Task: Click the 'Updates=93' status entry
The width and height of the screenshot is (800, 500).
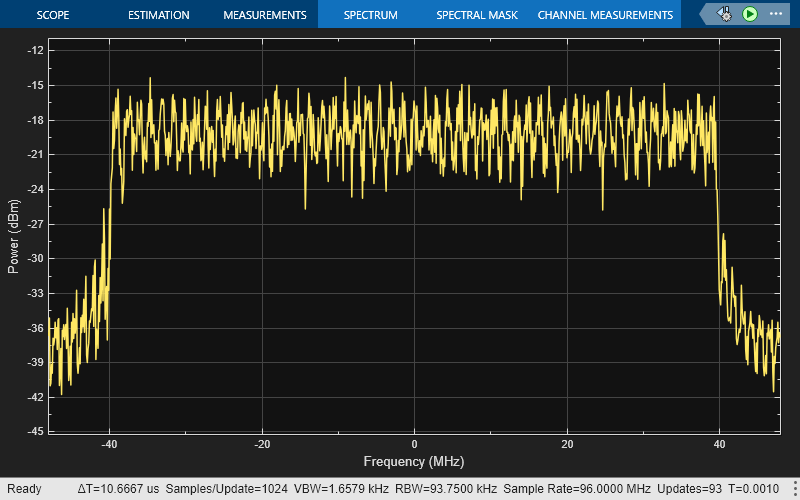Action: (689, 489)
